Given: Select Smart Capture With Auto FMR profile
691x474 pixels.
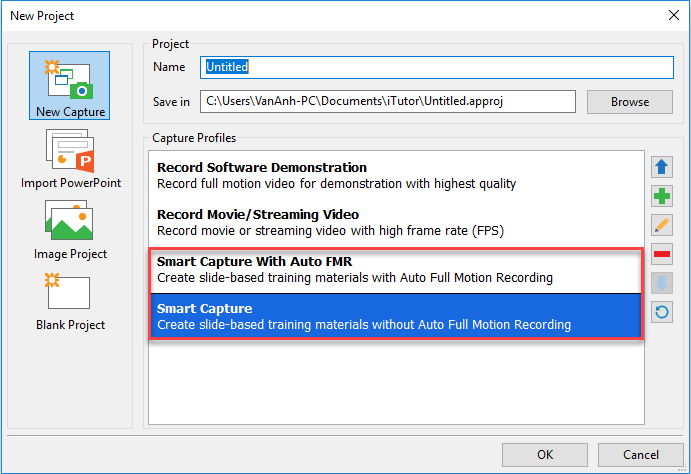Looking at the screenshot, I should click(396, 270).
